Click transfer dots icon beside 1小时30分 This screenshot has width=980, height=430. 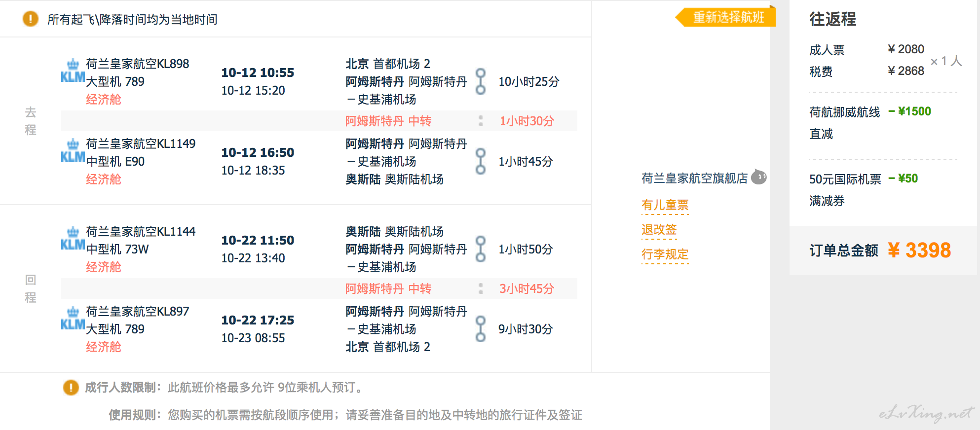481,121
